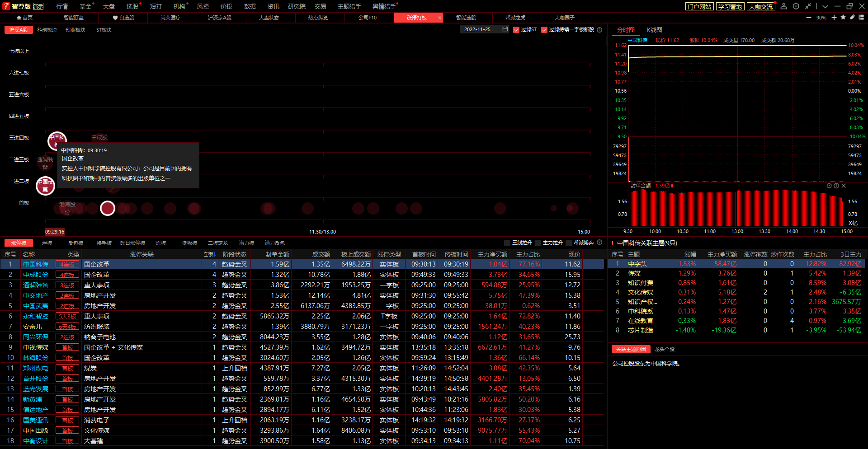Image resolution: width=868 pixels, height=449 pixels.
Task: Open the calendar date picker icon
Action: coord(505,29)
